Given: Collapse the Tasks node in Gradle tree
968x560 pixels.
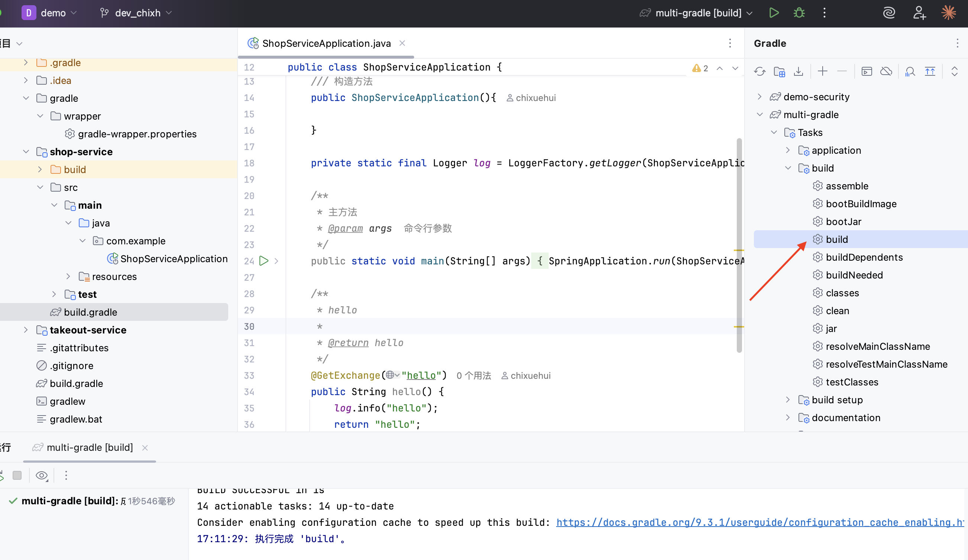Looking at the screenshot, I should pos(774,133).
